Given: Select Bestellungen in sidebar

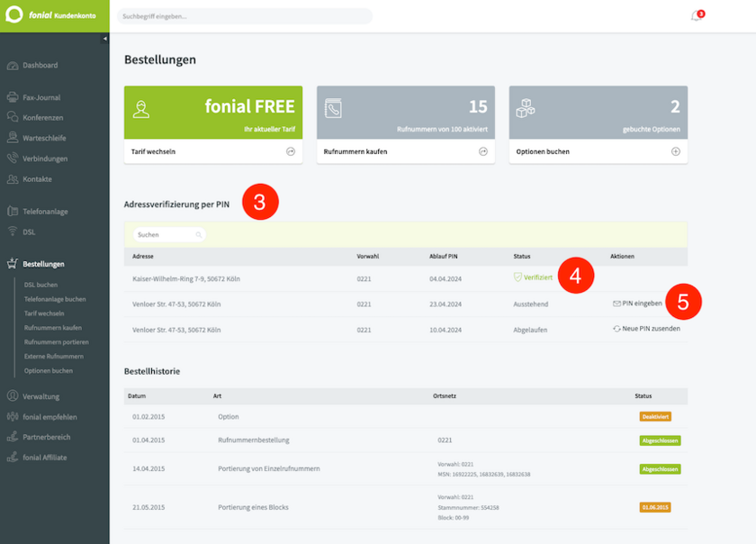Looking at the screenshot, I should 43,264.
